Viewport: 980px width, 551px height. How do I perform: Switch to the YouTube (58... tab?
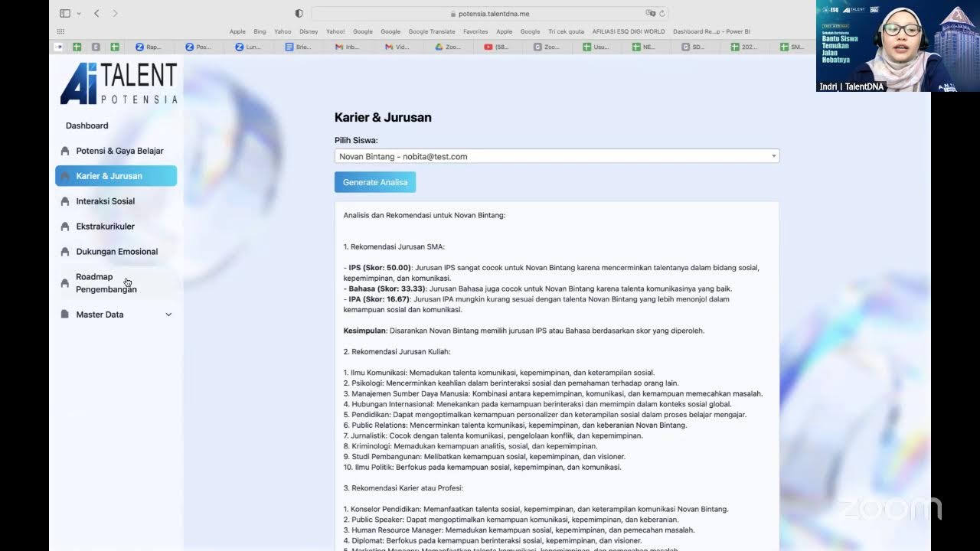pyautogui.click(x=497, y=47)
